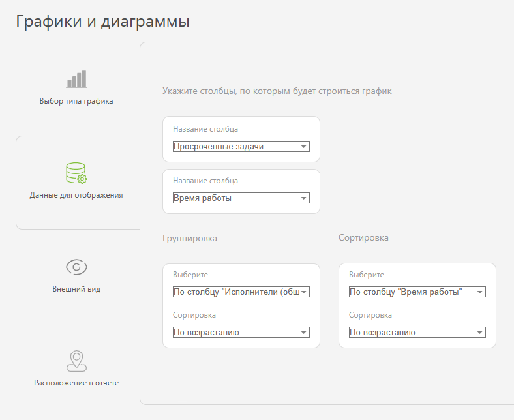Click the 'Сортировка' label inside the right sort card
The width and height of the screenshot is (514, 420).
point(370,315)
